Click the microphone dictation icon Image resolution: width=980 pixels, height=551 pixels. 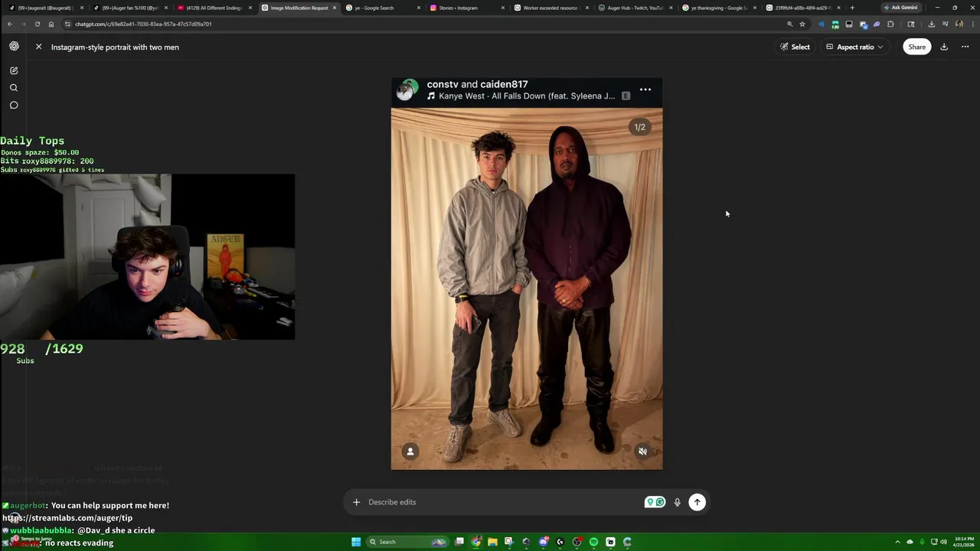coord(677,502)
